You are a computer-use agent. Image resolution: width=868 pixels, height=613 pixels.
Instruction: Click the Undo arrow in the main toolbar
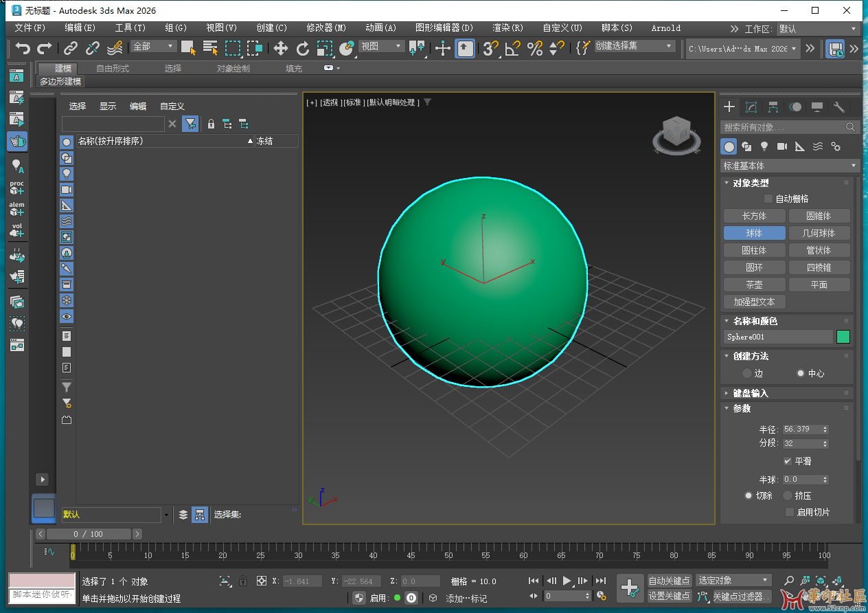coord(23,48)
